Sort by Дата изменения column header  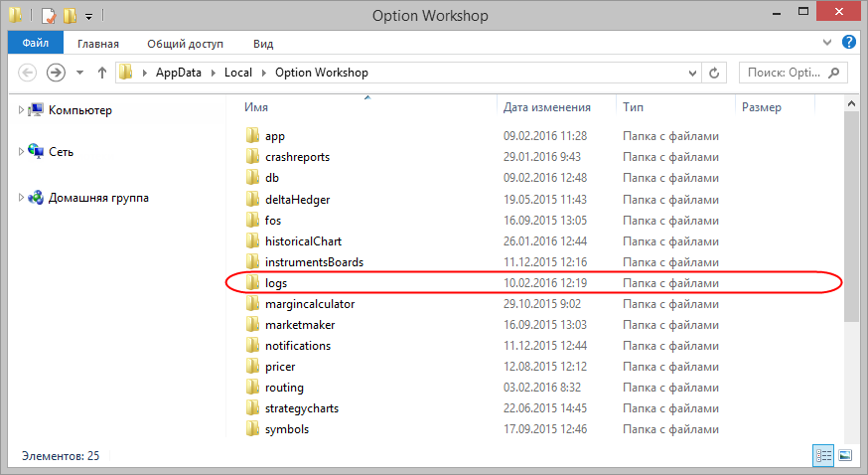[x=547, y=107]
